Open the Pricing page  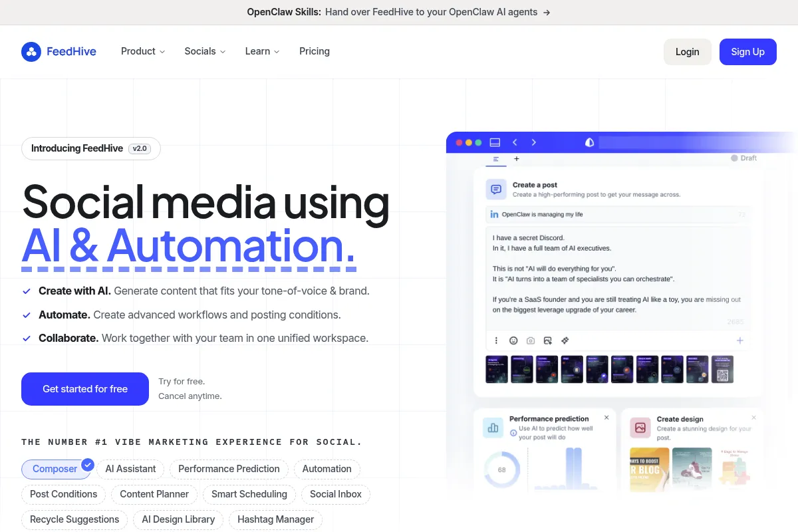315,51
